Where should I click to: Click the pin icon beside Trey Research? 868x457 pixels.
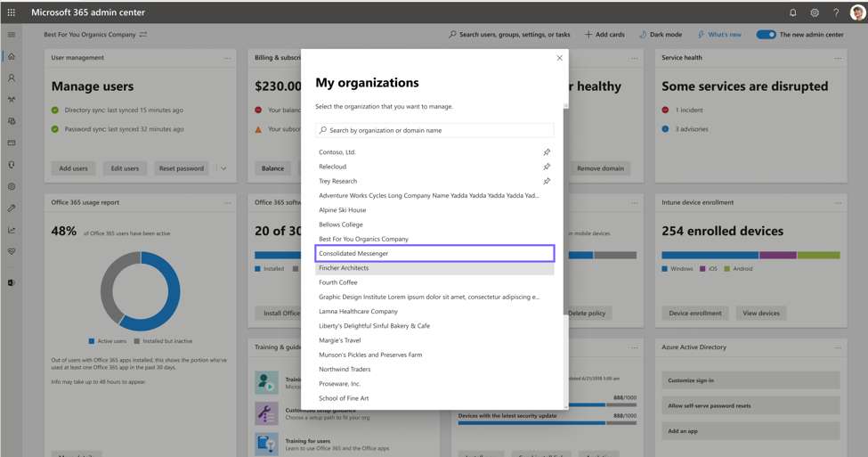[x=547, y=181]
